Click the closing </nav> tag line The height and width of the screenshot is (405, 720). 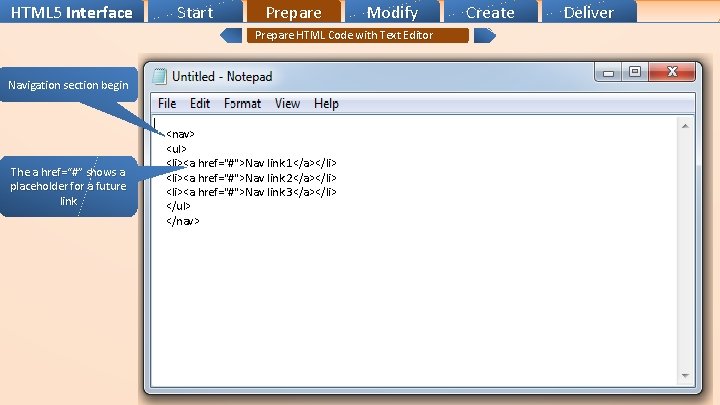pos(183,221)
